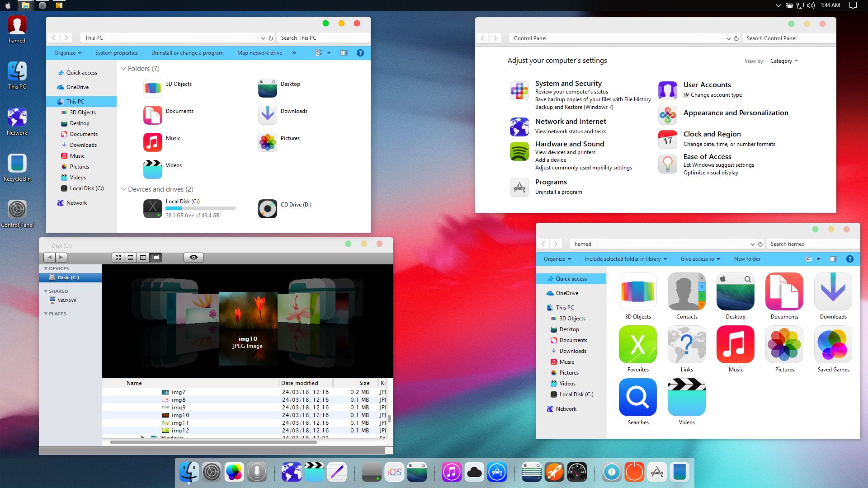Click the iTunes music icon in dock
The height and width of the screenshot is (488, 868).
point(451,472)
